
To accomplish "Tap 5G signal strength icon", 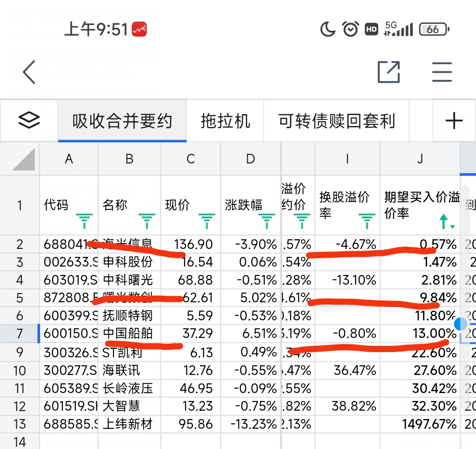I will click(x=398, y=29).
